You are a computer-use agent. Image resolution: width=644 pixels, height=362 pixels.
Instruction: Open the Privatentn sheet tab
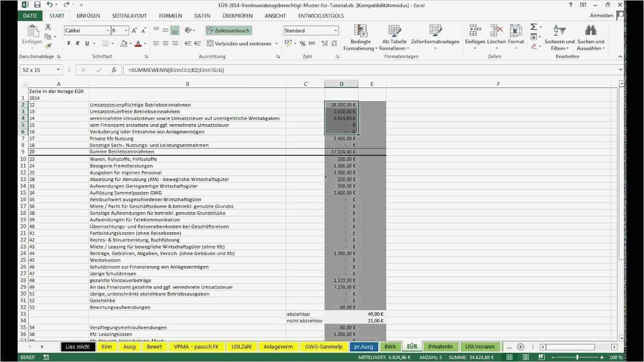(440, 346)
